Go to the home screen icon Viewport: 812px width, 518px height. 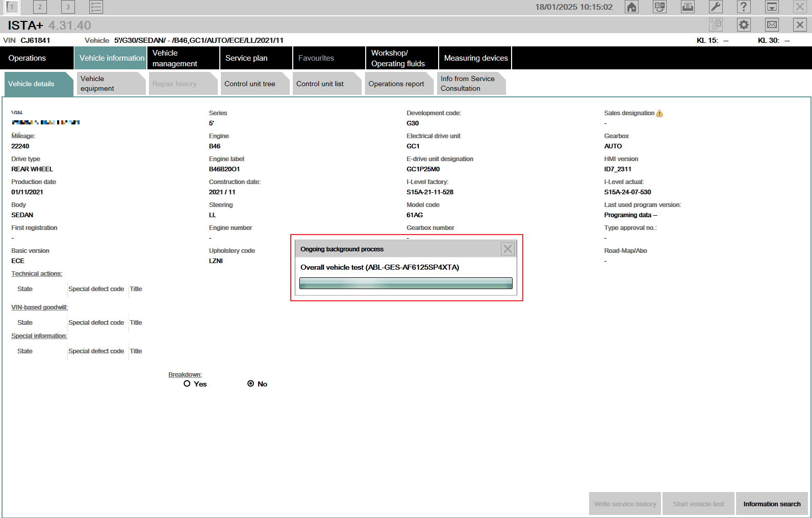631,7
